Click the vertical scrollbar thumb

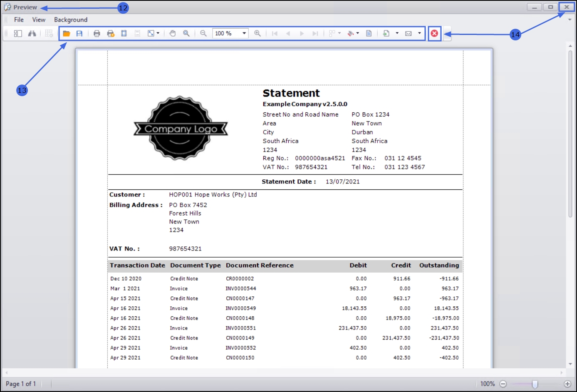[570, 133]
